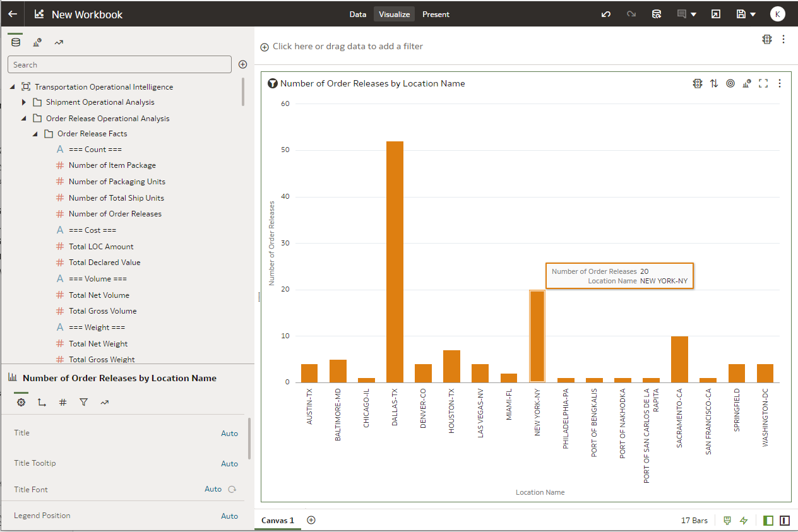Expand the Shipment Operational Analysis folder
Viewport: 798px width, 532px height.
pos(24,102)
